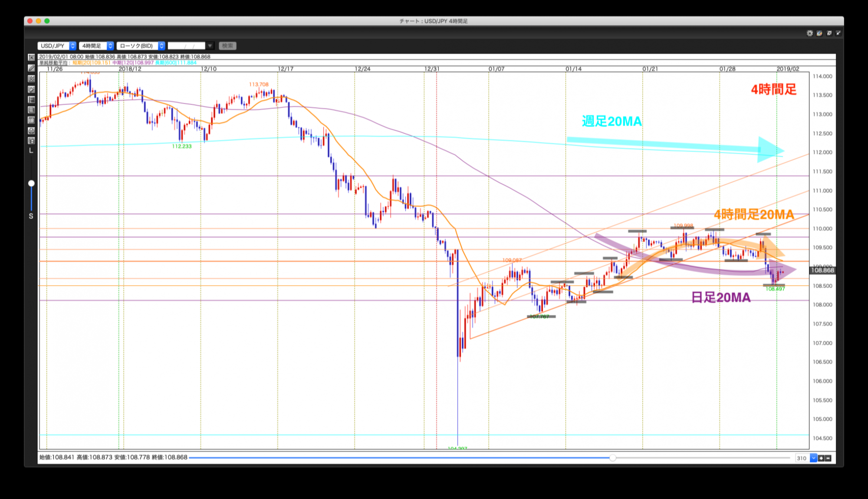868x499 pixels.
Task: Click the diagonal arrow dock icon
Action: [838, 33]
